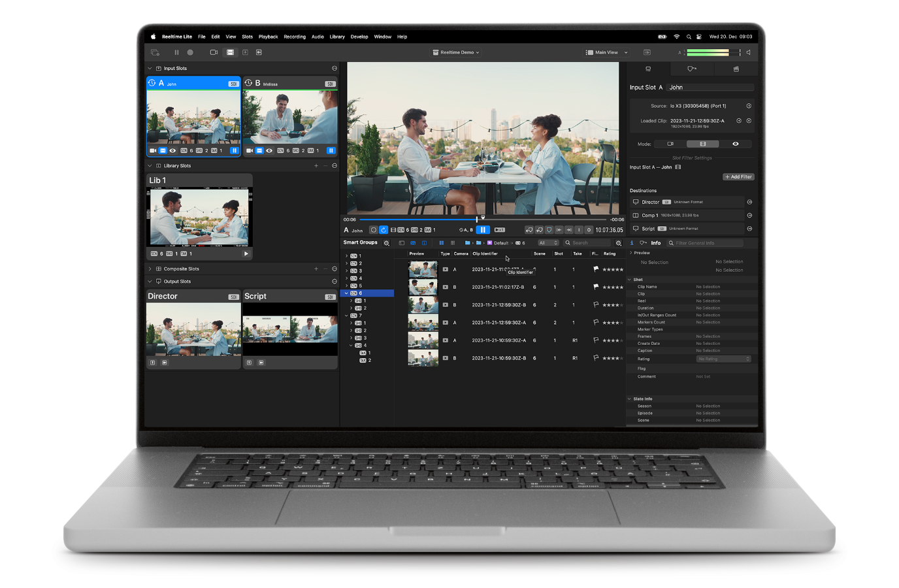This screenshot has height=588, width=899.
Task: Click the audio level meter in the toolbar
Action: tap(713, 52)
